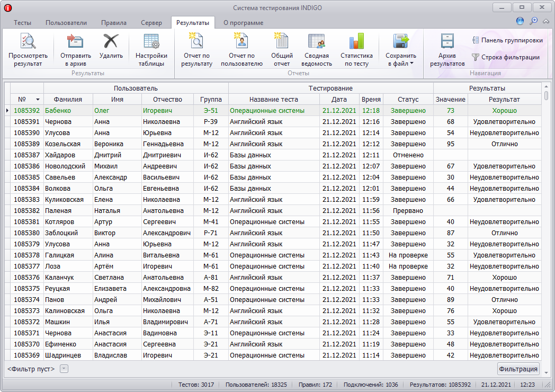
Task: Click the Удалить delete icon
Action: point(111,42)
